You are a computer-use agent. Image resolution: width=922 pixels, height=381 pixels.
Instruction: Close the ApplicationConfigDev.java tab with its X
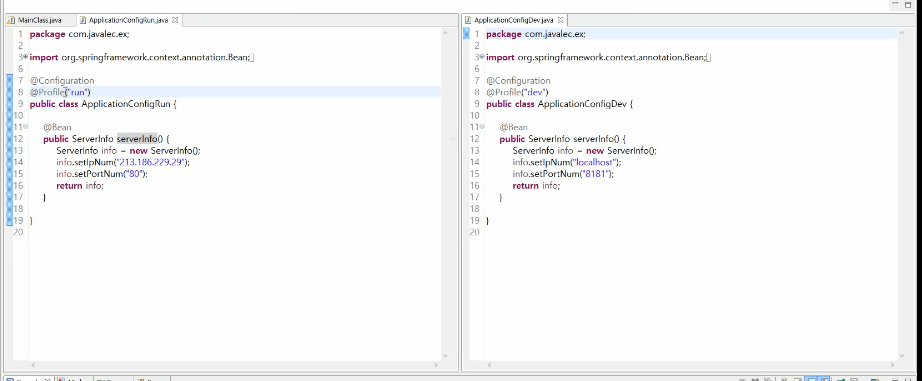[x=560, y=20]
